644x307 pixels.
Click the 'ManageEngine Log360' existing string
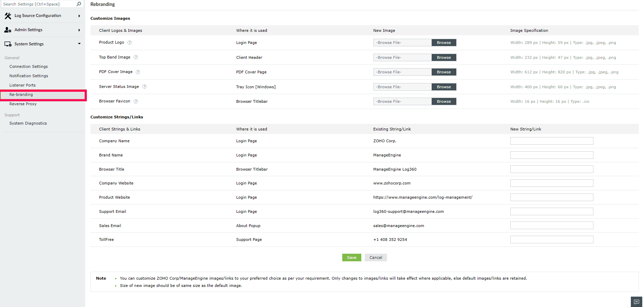(x=395, y=169)
